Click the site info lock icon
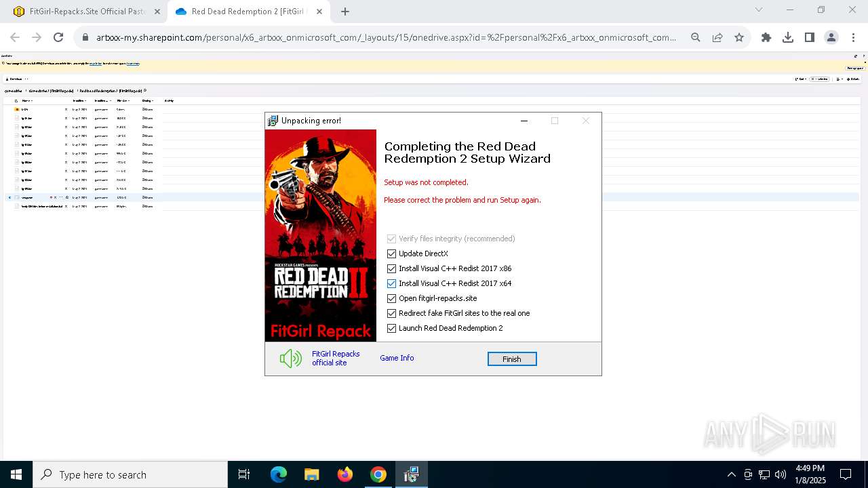 click(x=85, y=38)
